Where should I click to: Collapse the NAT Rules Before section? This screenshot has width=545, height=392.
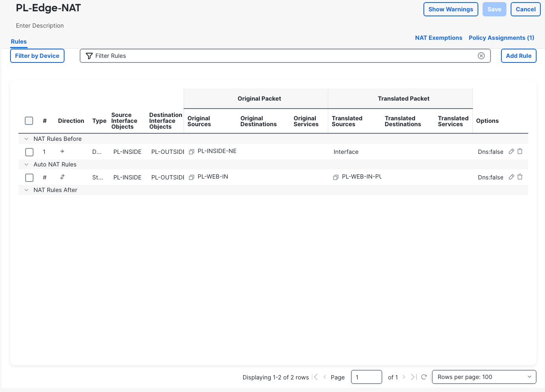pyautogui.click(x=26, y=139)
